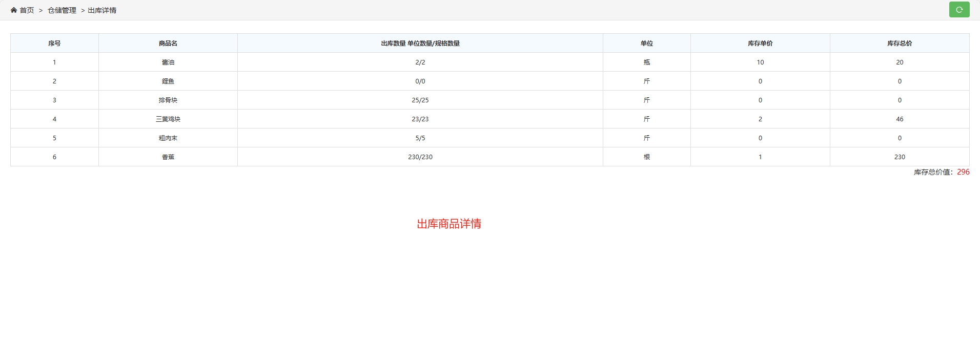Open the 首页 breadcrumb link

27,10
